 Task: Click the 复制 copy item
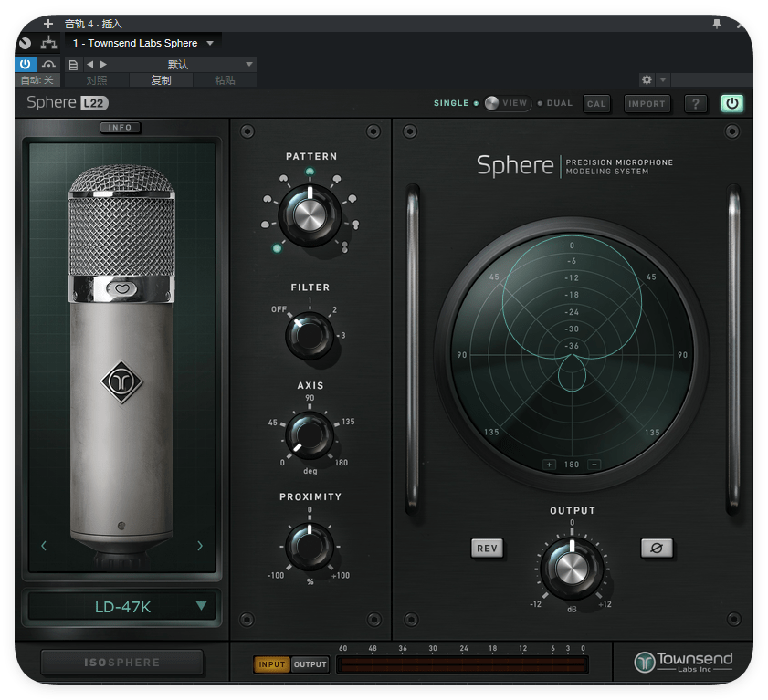click(x=161, y=79)
